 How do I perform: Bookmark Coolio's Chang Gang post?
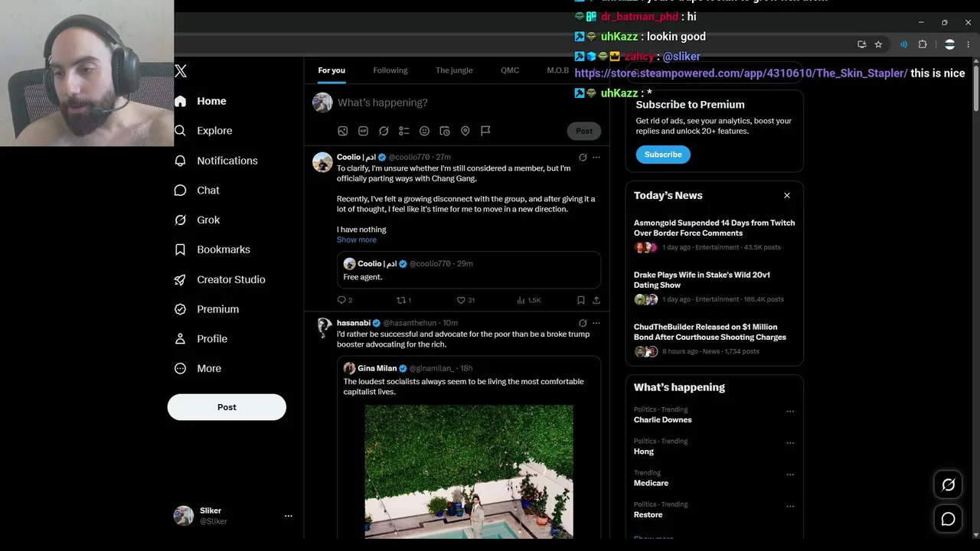click(581, 300)
